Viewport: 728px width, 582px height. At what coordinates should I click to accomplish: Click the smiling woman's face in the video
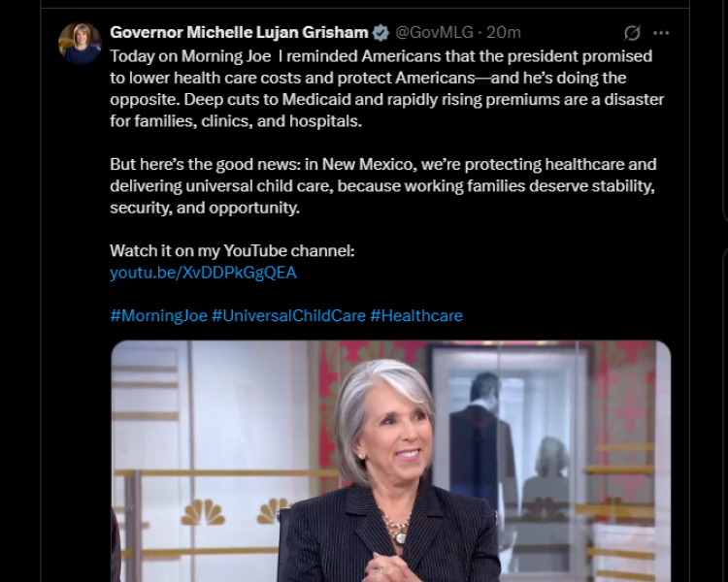pyautogui.click(x=393, y=436)
